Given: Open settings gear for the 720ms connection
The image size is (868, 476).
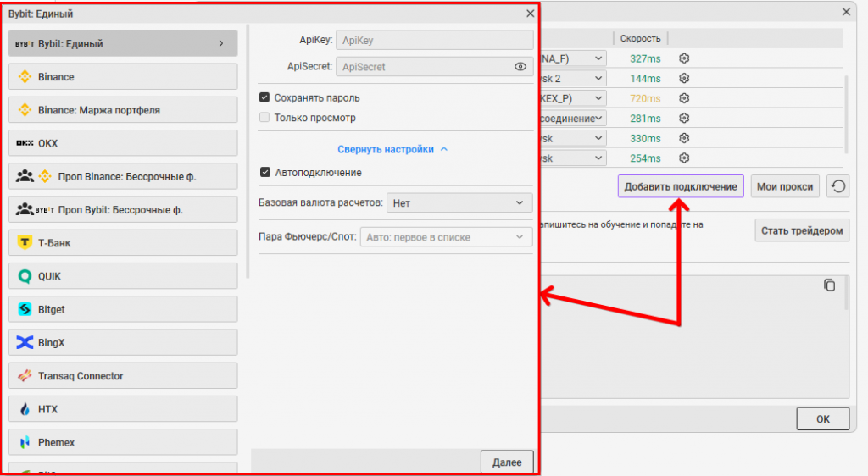Looking at the screenshot, I should tap(684, 98).
